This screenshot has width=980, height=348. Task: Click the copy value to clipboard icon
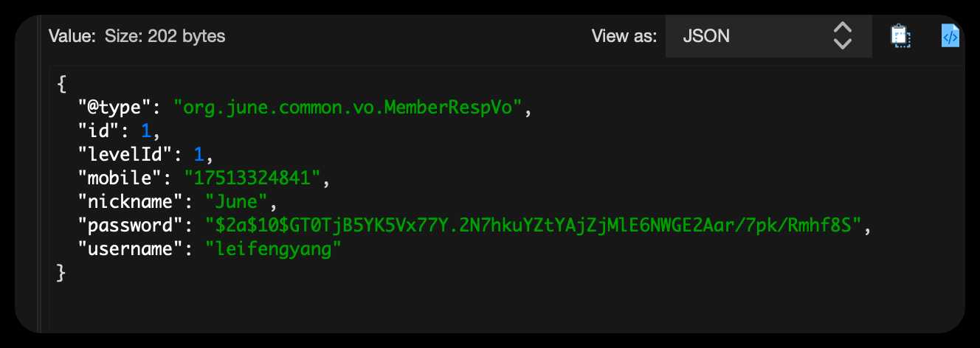(900, 36)
